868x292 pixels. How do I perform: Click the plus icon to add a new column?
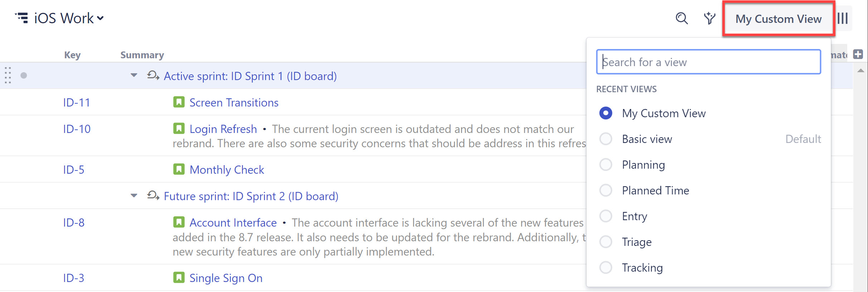coord(858,54)
